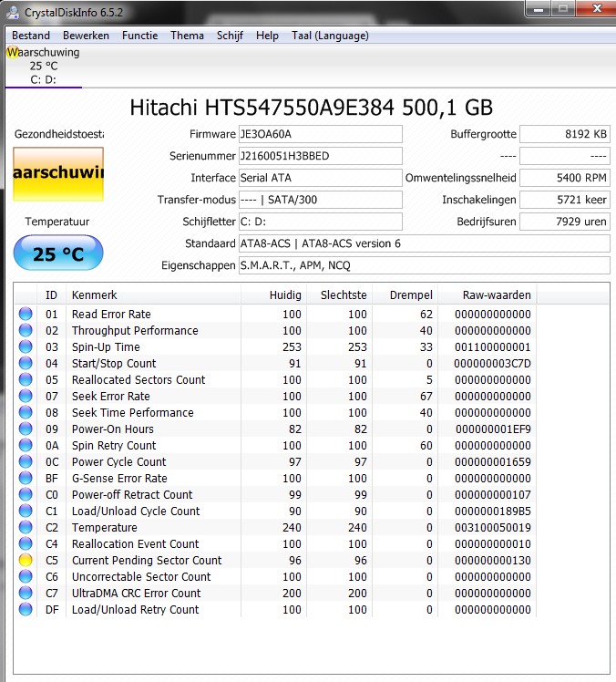Screen dimensions: 616x682
Task: Click status dot for Power-off Retract Count
Action: pos(26,494)
